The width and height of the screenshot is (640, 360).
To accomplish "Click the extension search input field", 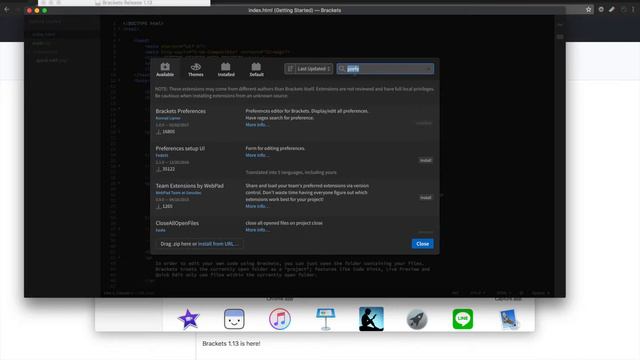I will click(x=385, y=69).
